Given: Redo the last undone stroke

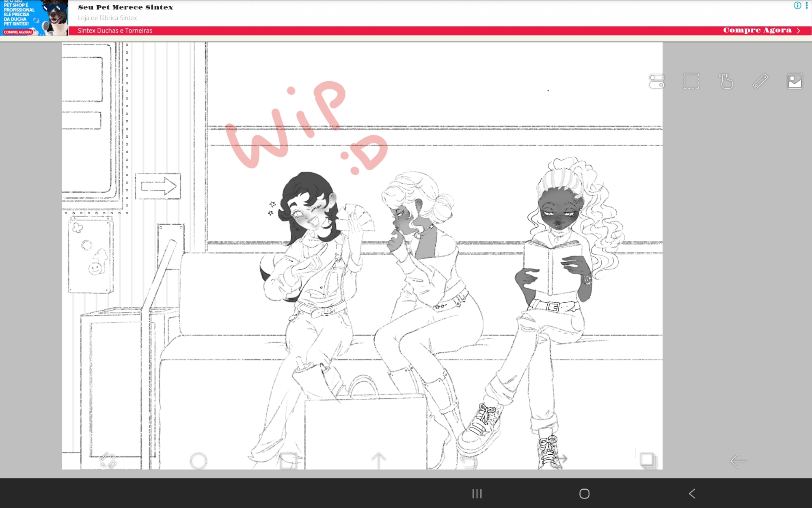Looking at the screenshot, I should click(559, 459).
